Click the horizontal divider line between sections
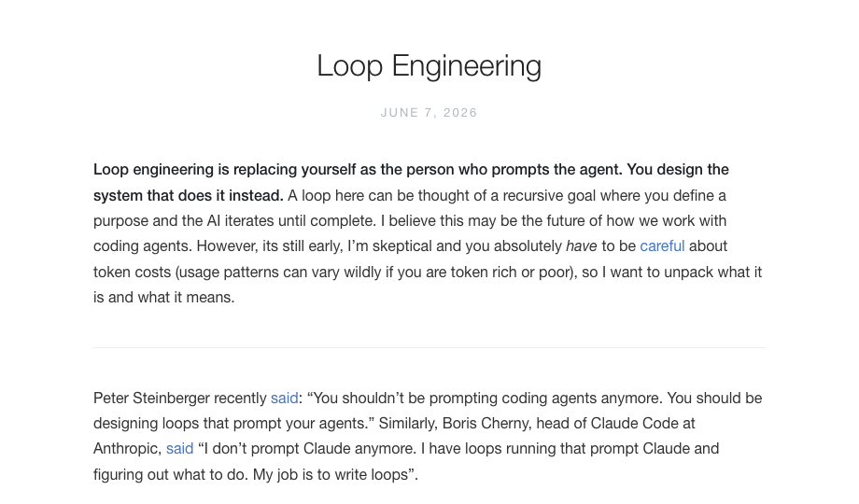The image size is (859, 504). (429, 347)
